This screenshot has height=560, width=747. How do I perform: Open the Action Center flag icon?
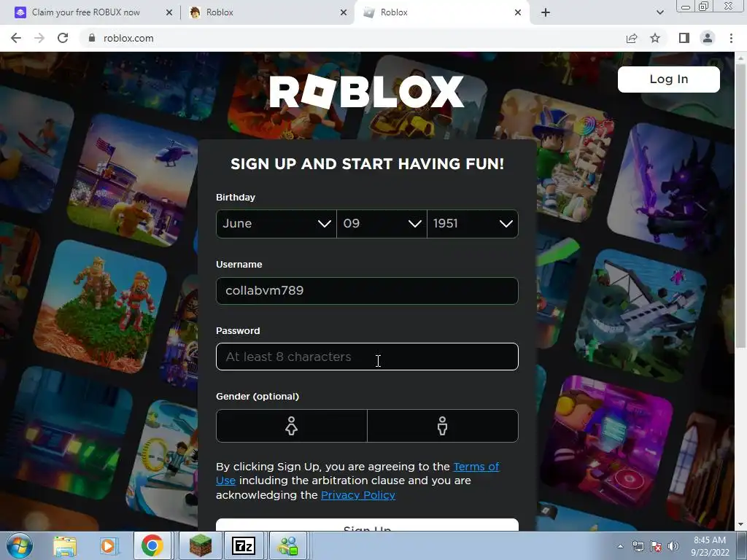click(x=656, y=546)
